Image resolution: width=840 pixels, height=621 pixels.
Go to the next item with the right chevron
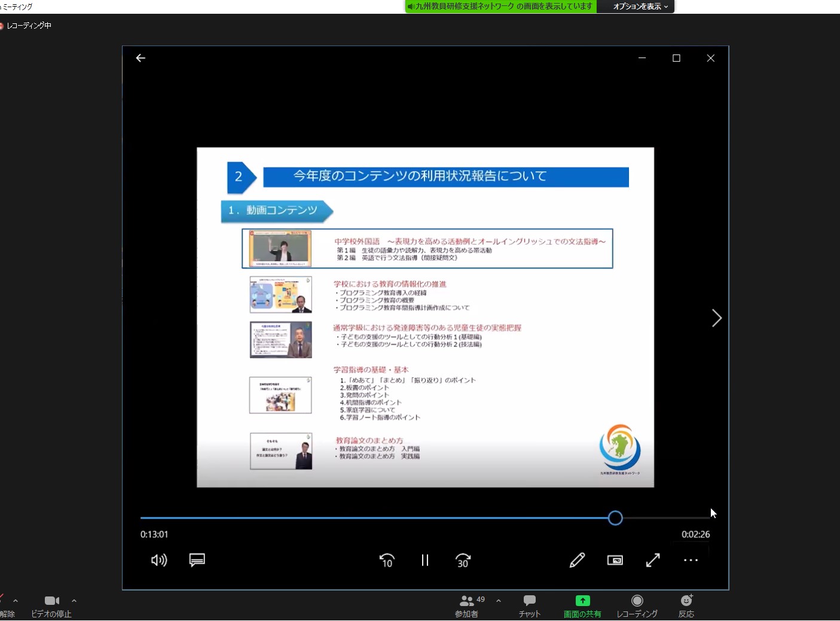pyautogui.click(x=717, y=318)
